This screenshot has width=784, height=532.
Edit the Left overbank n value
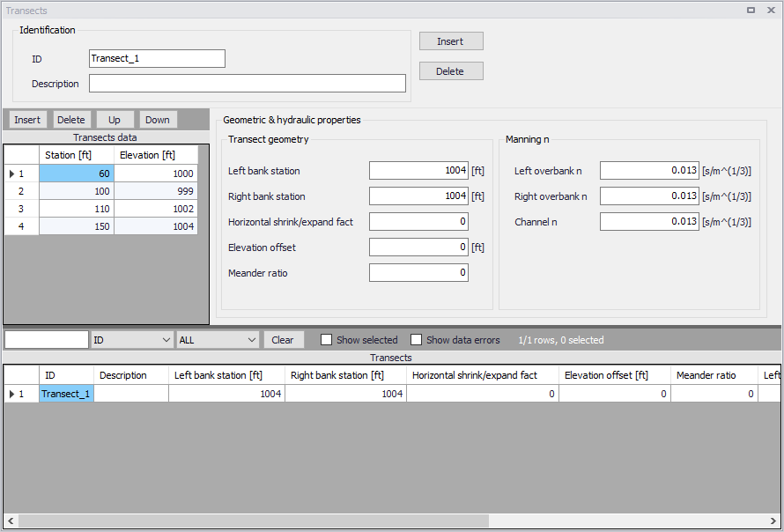(649, 171)
